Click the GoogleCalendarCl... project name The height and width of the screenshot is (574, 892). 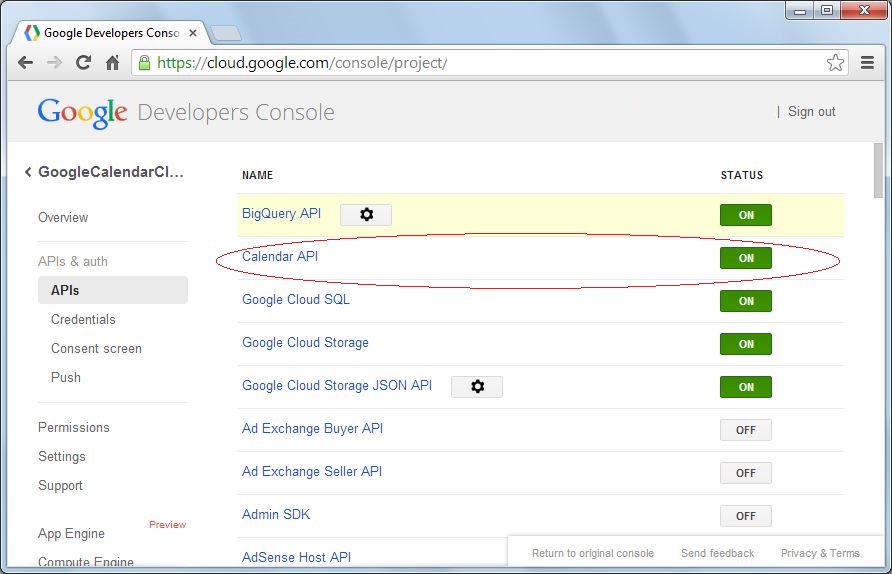(111, 172)
